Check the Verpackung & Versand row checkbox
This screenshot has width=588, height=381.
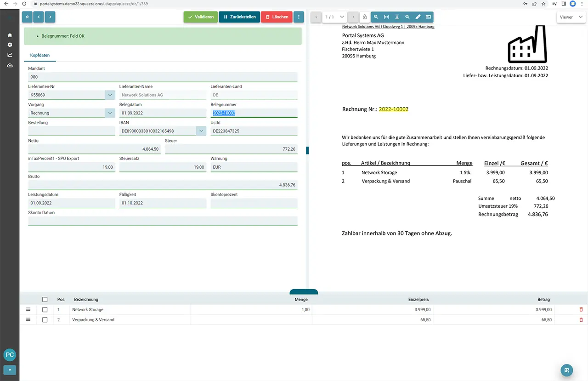pyautogui.click(x=45, y=320)
